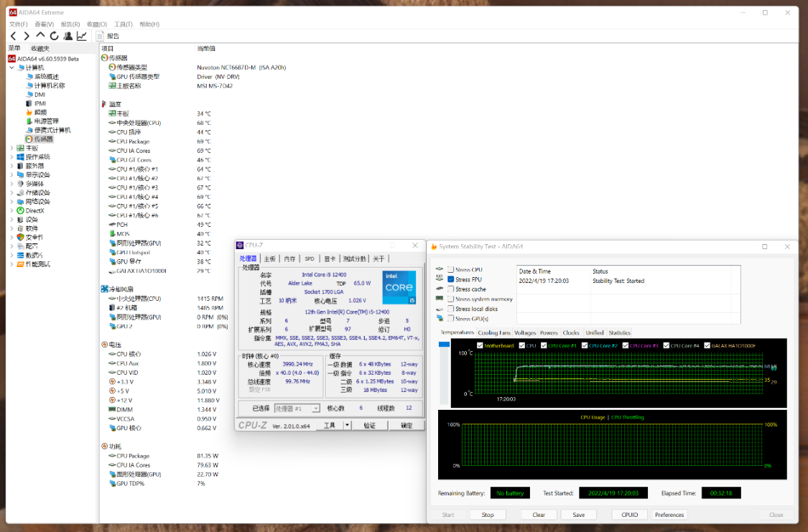Select the 超频 overclock tree item
The height and width of the screenshot is (532, 808).
(x=40, y=112)
